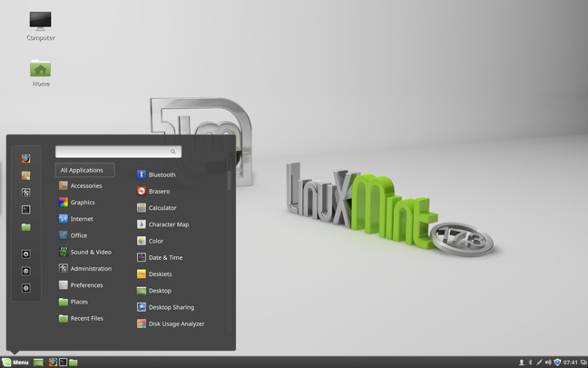Click the user applet in system tray
The width and height of the screenshot is (588, 368).
click(x=521, y=363)
